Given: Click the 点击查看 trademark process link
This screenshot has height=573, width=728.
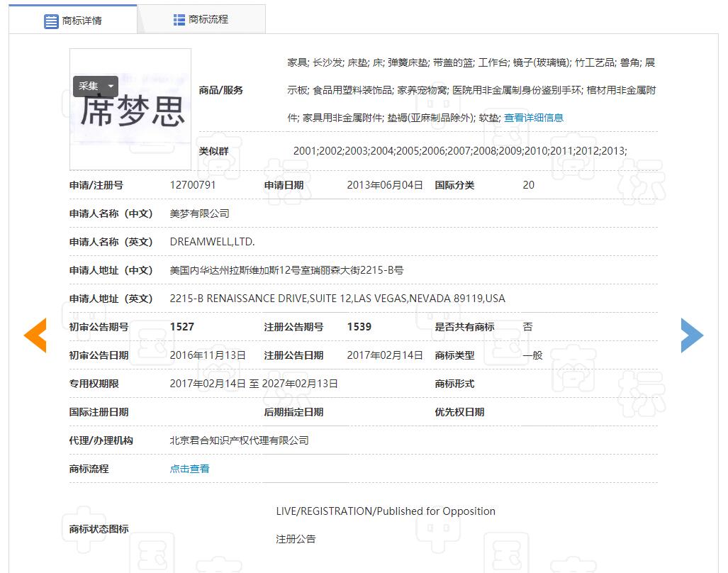Looking at the screenshot, I should (189, 469).
